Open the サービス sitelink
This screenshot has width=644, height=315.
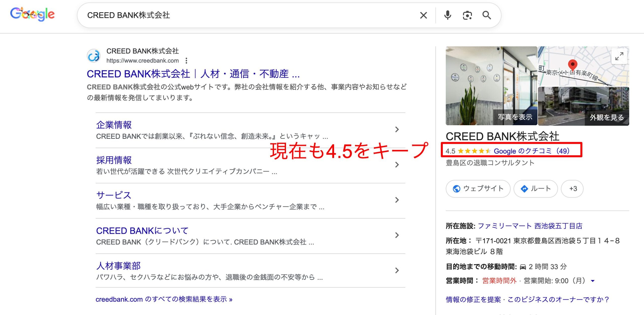(x=114, y=195)
